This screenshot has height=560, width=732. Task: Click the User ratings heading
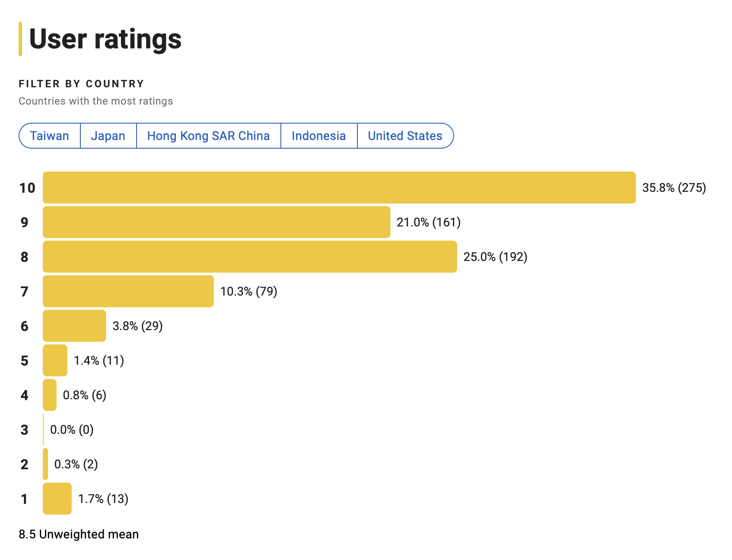click(x=105, y=40)
